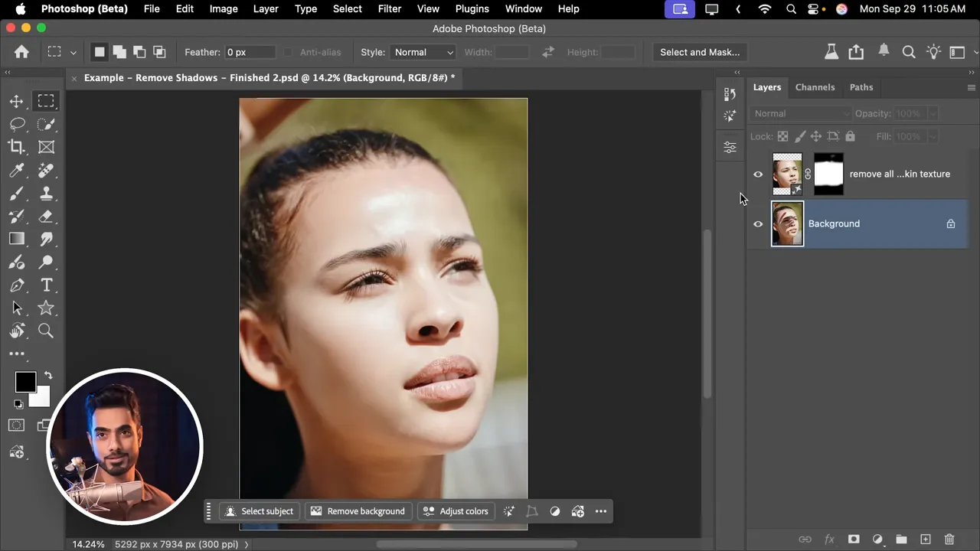Image resolution: width=980 pixels, height=551 pixels.
Task: Click the Select subject button
Action: point(259,511)
